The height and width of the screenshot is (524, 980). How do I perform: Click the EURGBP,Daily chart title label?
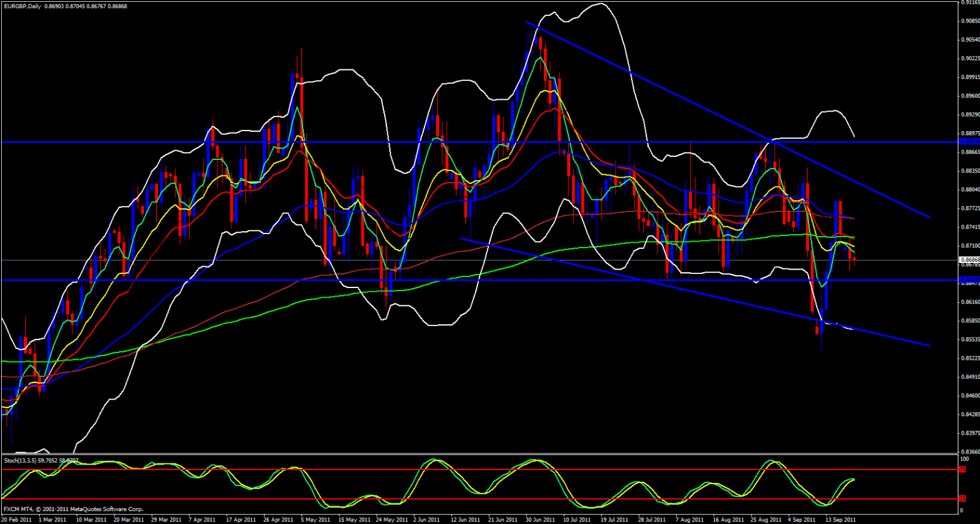click(x=22, y=6)
